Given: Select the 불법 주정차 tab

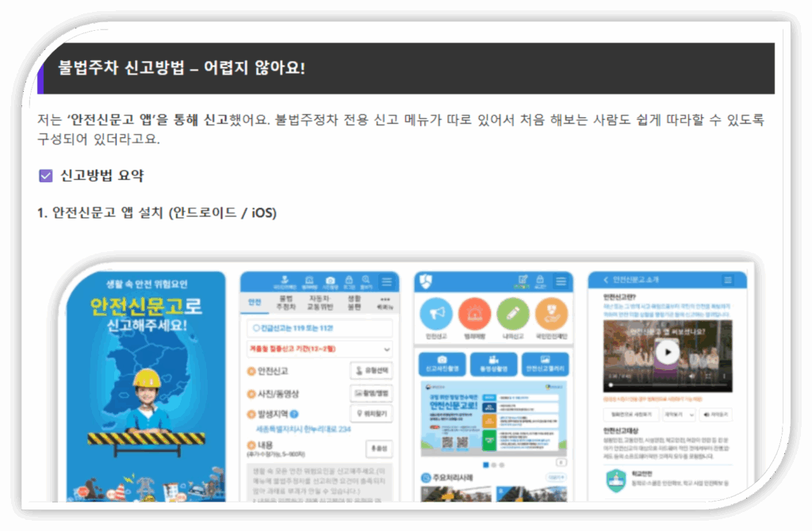Looking at the screenshot, I should click(285, 303).
